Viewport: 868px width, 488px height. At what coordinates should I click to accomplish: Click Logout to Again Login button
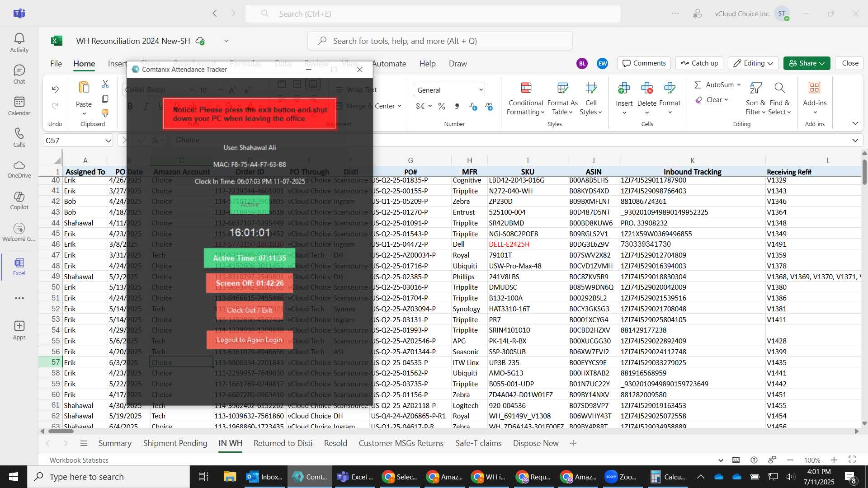[249, 340]
